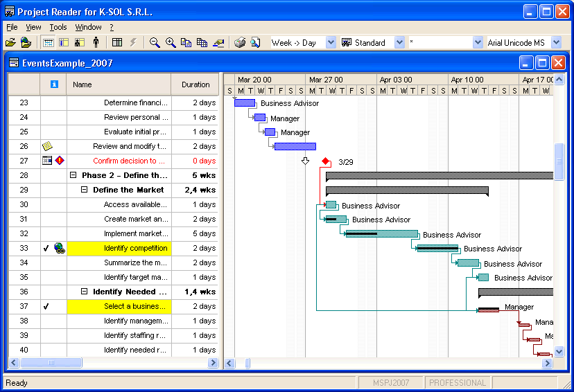The height and width of the screenshot is (392, 574).
Task: Click the note icon on row 26
Action: [46, 146]
